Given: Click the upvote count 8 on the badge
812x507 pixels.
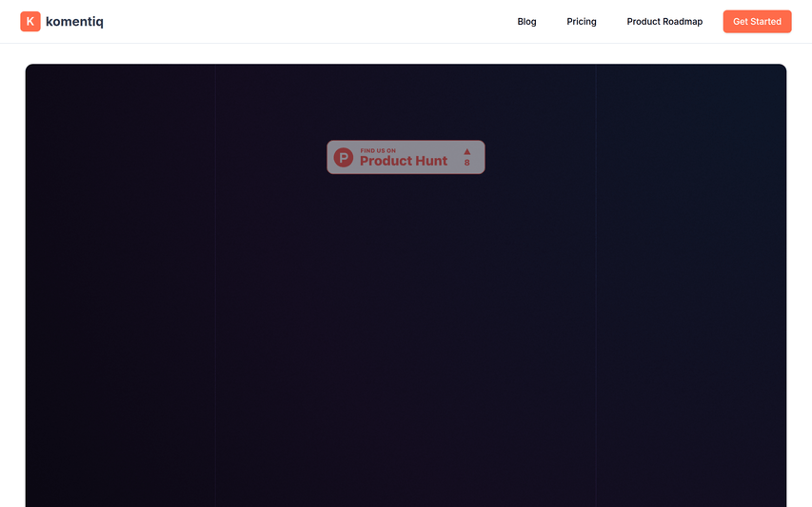Looking at the screenshot, I should coord(466,163).
